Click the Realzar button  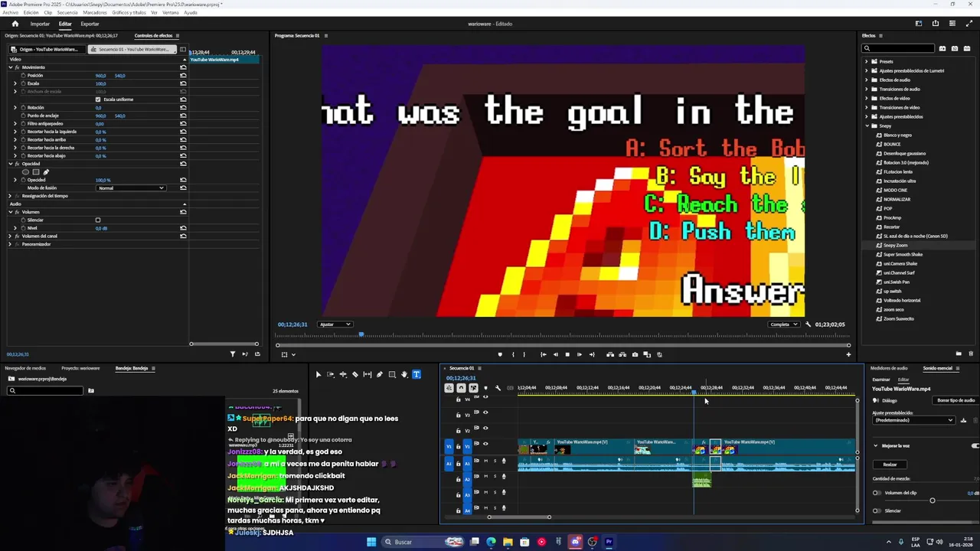click(890, 465)
